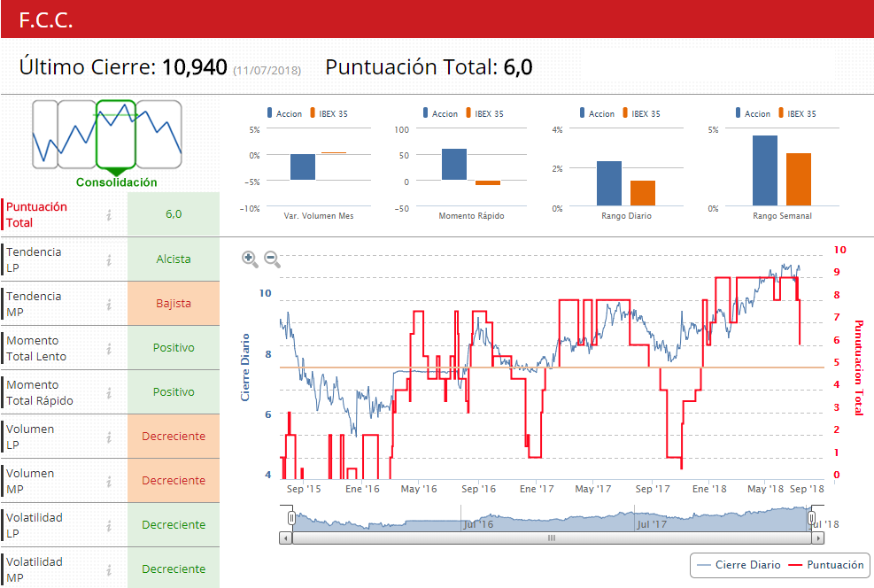Click Decreciente value for Volumen LP
874x588 pixels.
click(174, 437)
